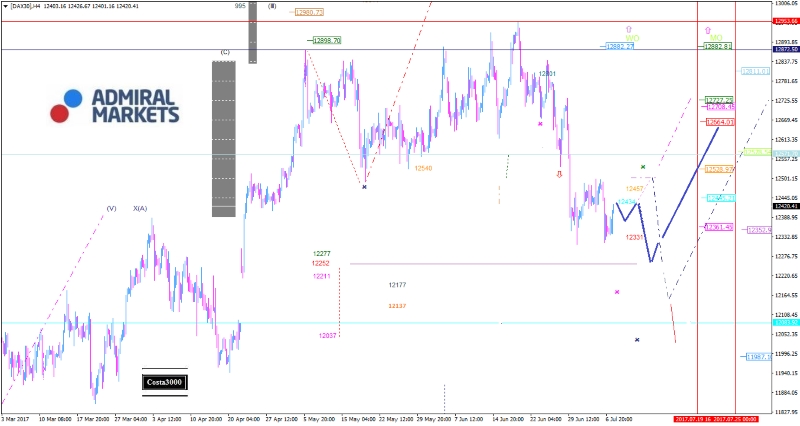Select the blue x marker left of 12540
800x426 pixels.
pos(364,187)
